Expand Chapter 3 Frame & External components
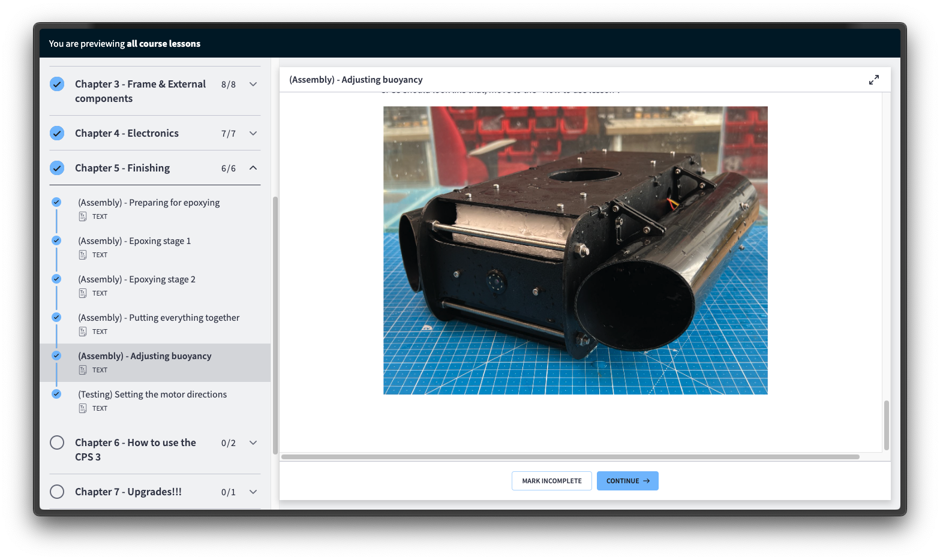Viewport: 940px width, 560px height. tap(253, 85)
